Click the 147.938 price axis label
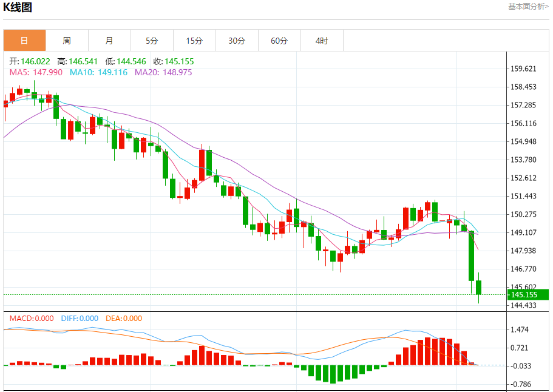Screen dimensions: 553x392 [x=523, y=251]
